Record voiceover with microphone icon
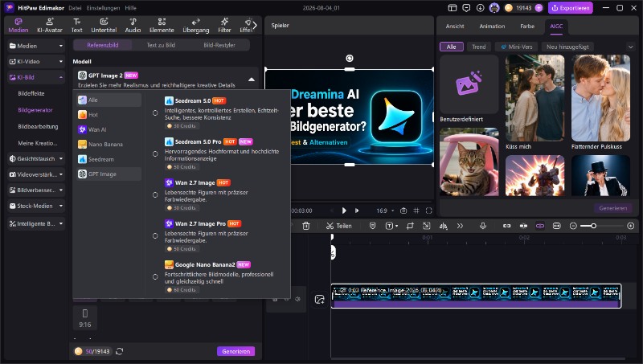Screen dimensions: 643x364 [x=483, y=226]
